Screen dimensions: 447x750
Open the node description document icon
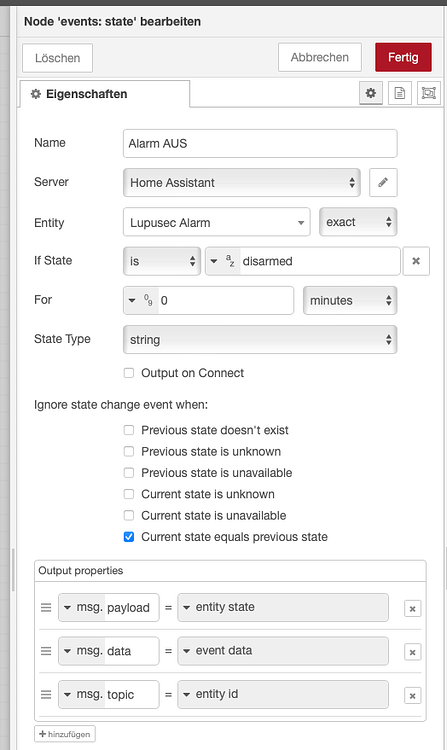[x=400, y=93]
